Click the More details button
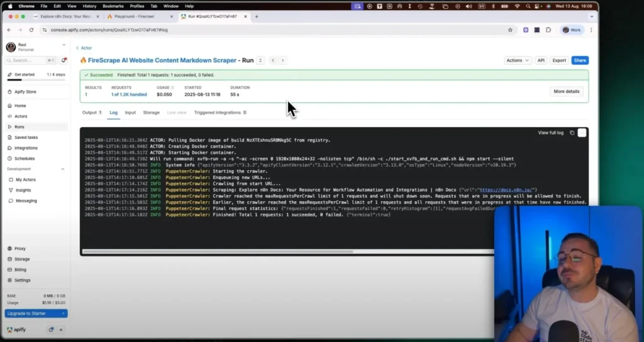Viewport: 644px width, 342px height. click(567, 92)
